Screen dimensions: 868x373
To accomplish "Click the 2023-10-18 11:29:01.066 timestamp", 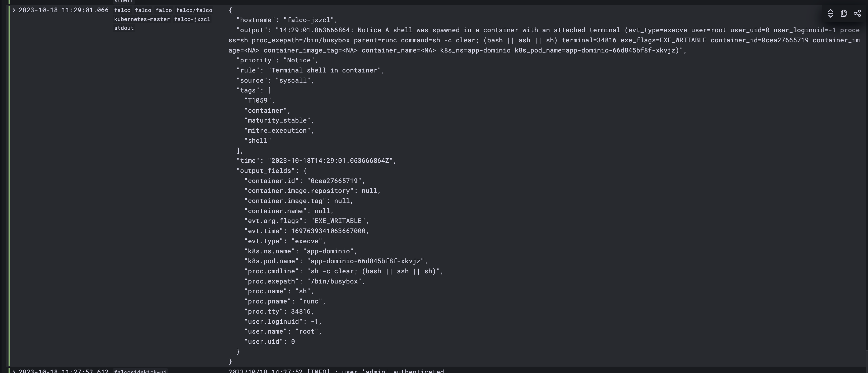I will (63, 10).
